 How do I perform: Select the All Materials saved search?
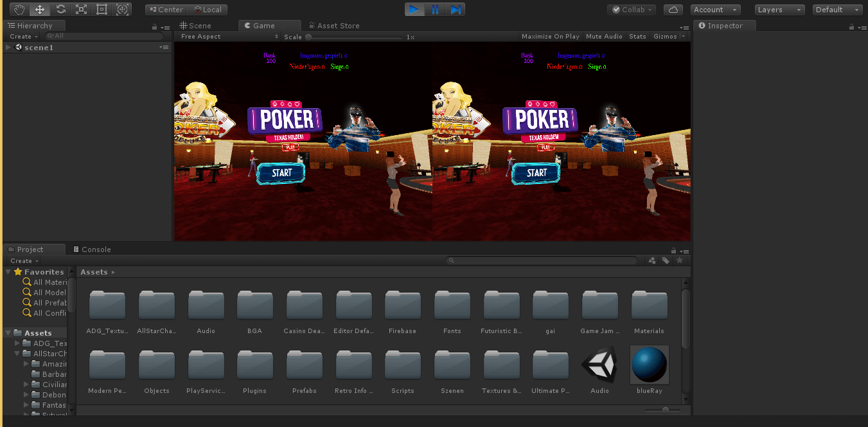pos(45,282)
